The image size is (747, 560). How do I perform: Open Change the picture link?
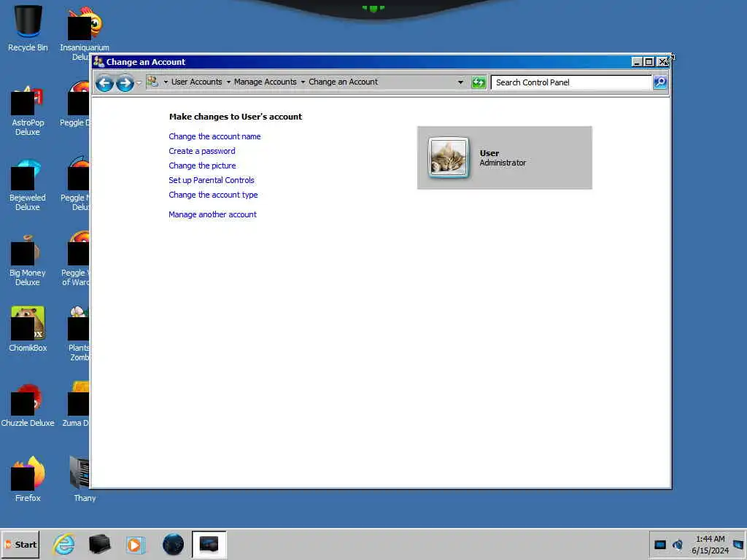click(202, 166)
